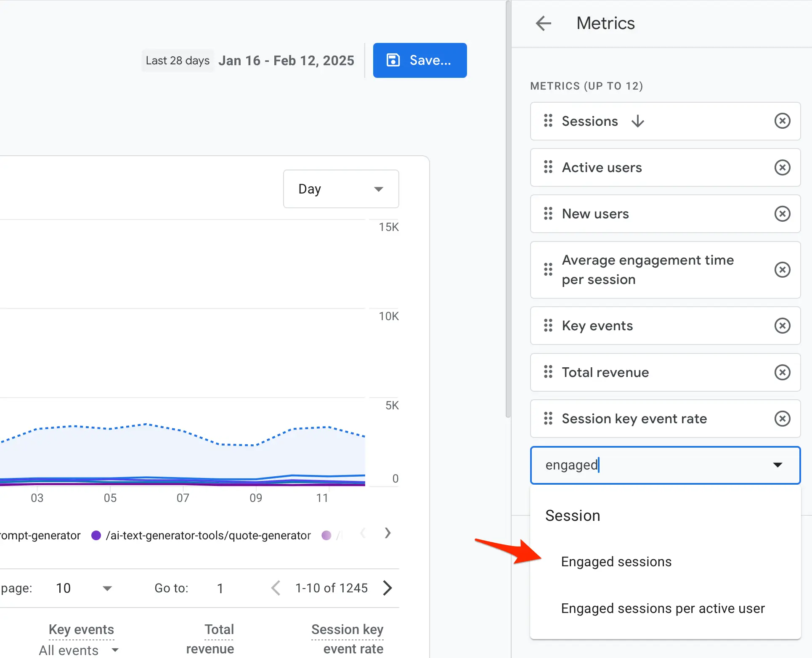
Task: Click Sessions sort descending arrow
Action: point(638,121)
